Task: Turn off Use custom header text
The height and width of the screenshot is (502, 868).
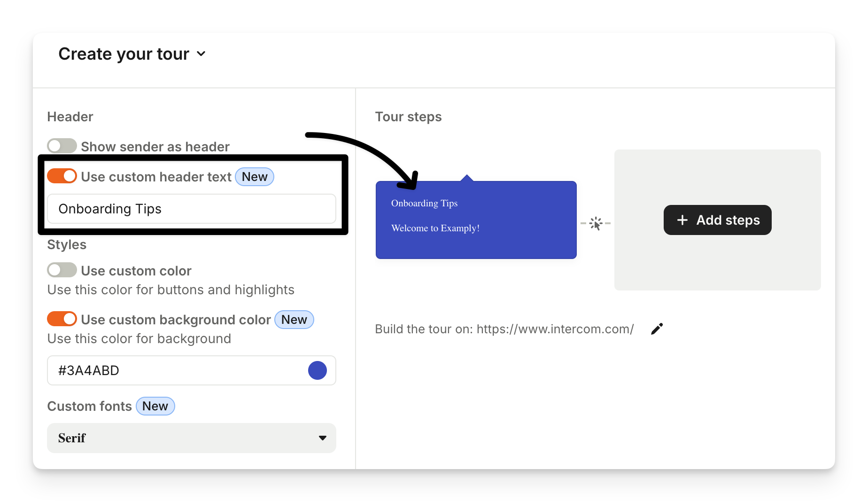Action: click(62, 176)
